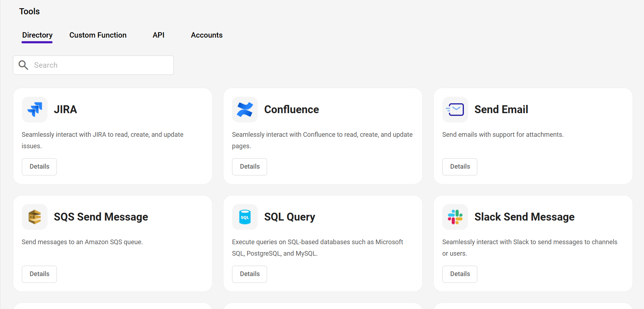Click the Confluence logo icon
Screen dimensions: 644x309
click(245, 110)
